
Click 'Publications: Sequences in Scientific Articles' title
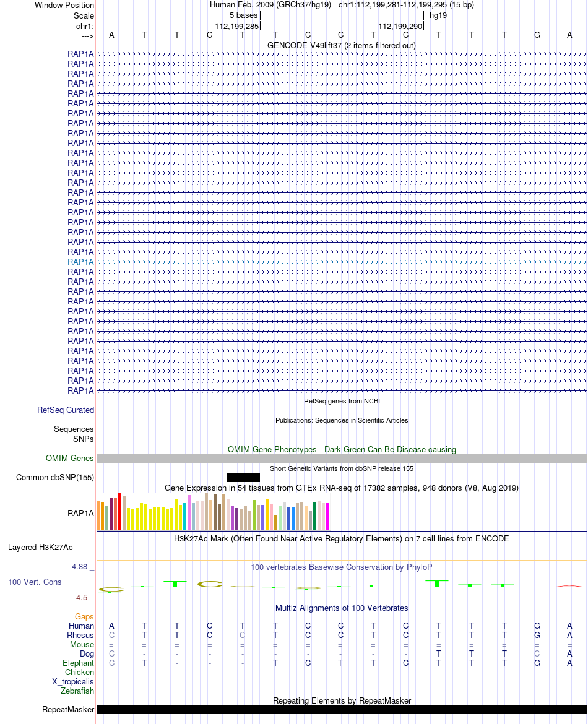click(342, 421)
